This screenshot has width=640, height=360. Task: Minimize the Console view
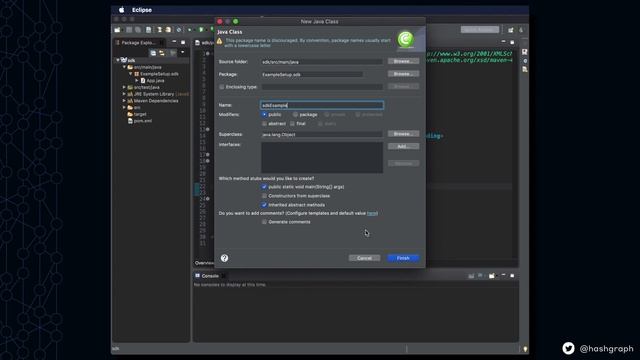click(503, 276)
